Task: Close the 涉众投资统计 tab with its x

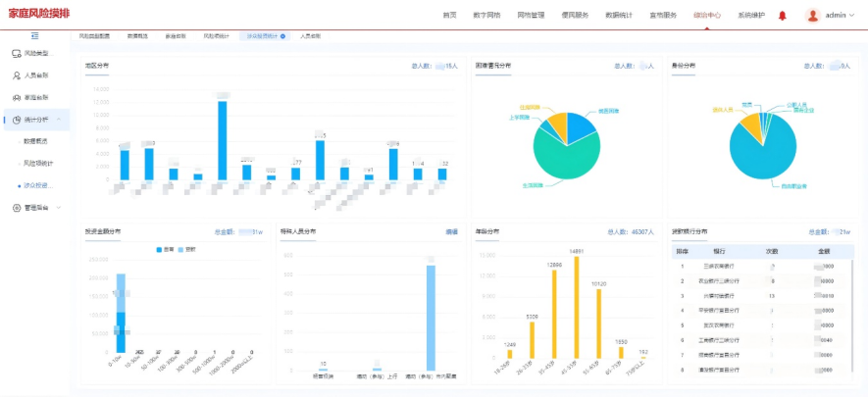Action: (x=283, y=35)
